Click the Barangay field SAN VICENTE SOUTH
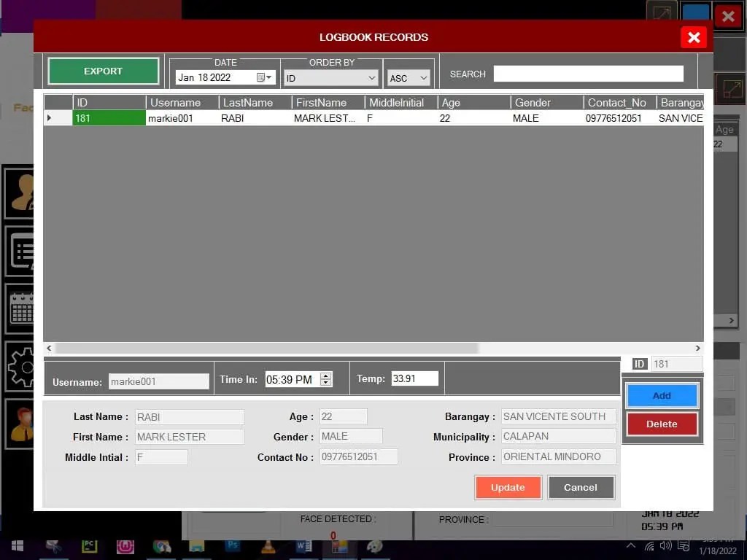The image size is (747, 560). tap(558, 416)
